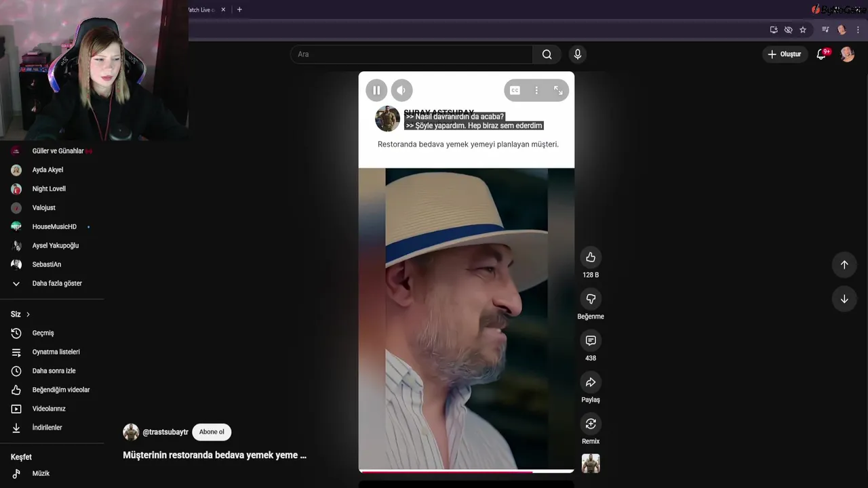Click the magnifier search button

(x=547, y=54)
